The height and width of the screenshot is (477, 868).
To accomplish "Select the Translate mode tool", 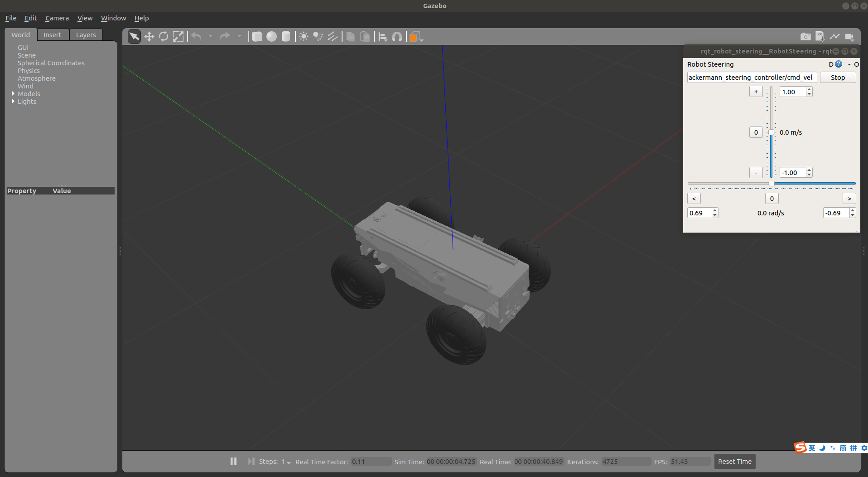I will pyautogui.click(x=149, y=36).
